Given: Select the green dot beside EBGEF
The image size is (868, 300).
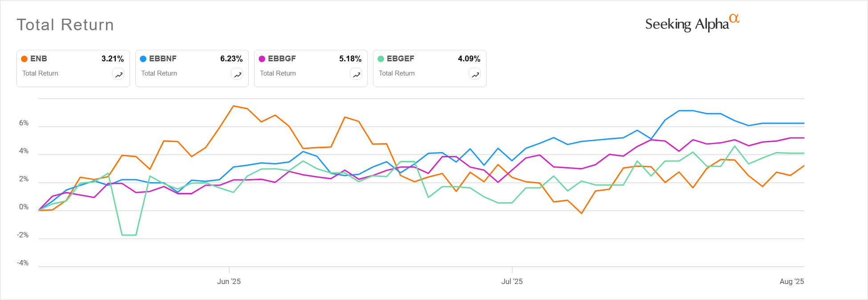Looking at the screenshot, I should (x=381, y=58).
